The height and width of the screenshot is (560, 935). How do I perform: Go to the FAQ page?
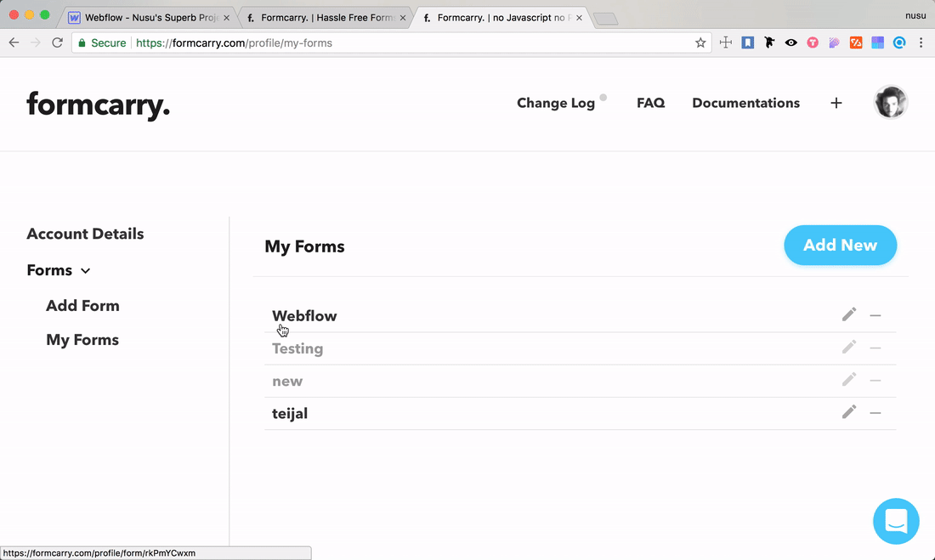[650, 103]
